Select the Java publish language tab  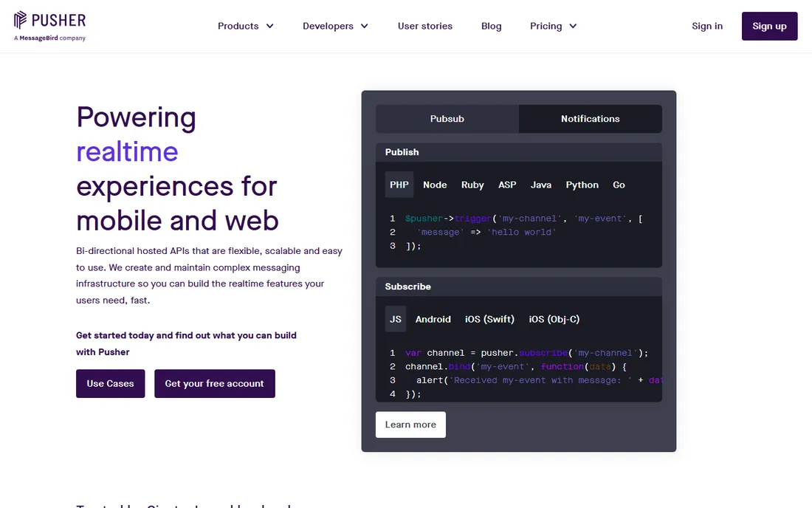tap(540, 185)
